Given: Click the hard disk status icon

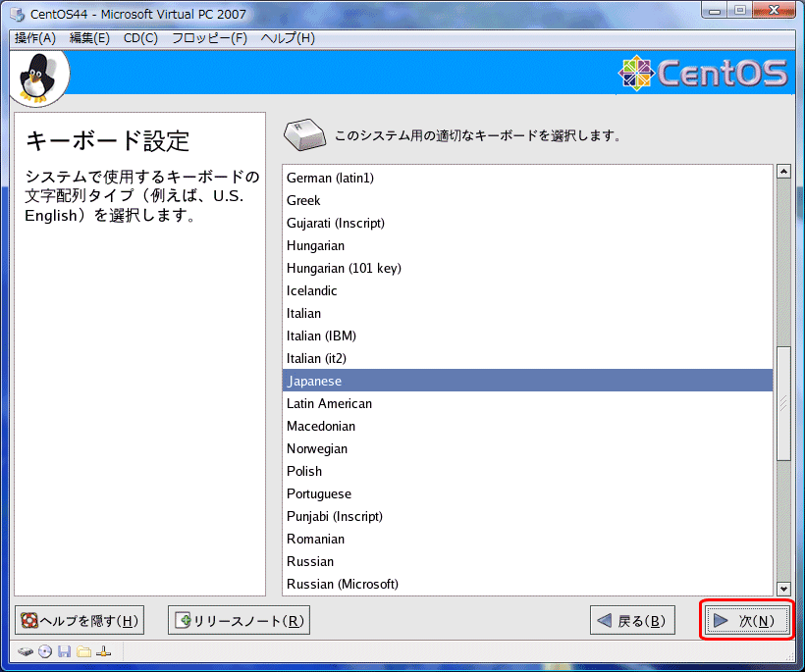Looking at the screenshot, I should pyautogui.click(x=26, y=652).
